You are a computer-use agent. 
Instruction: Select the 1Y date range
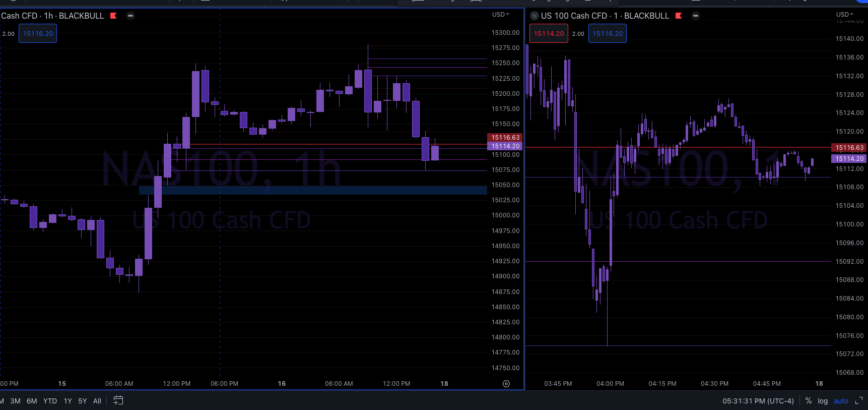point(68,401)
